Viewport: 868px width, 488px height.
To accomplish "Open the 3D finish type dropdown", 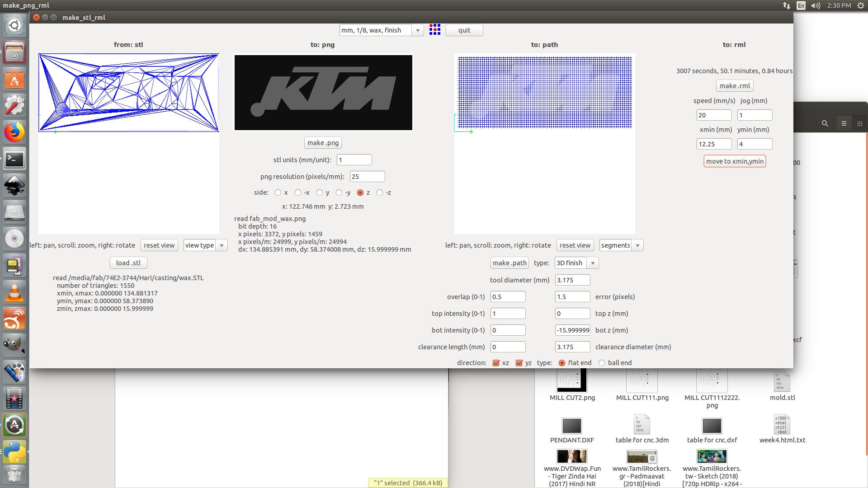I will 592,263.
